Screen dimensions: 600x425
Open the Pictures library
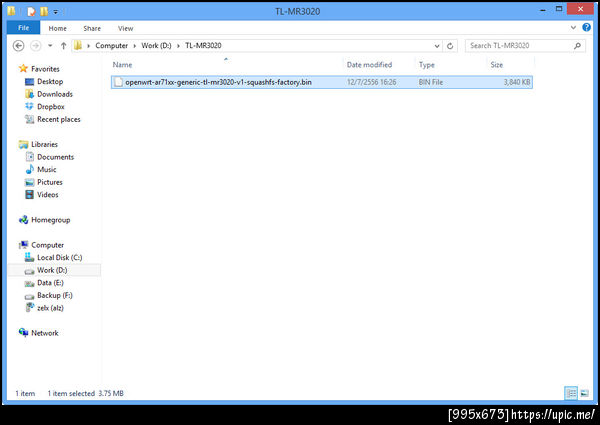[x=50, y=182]
